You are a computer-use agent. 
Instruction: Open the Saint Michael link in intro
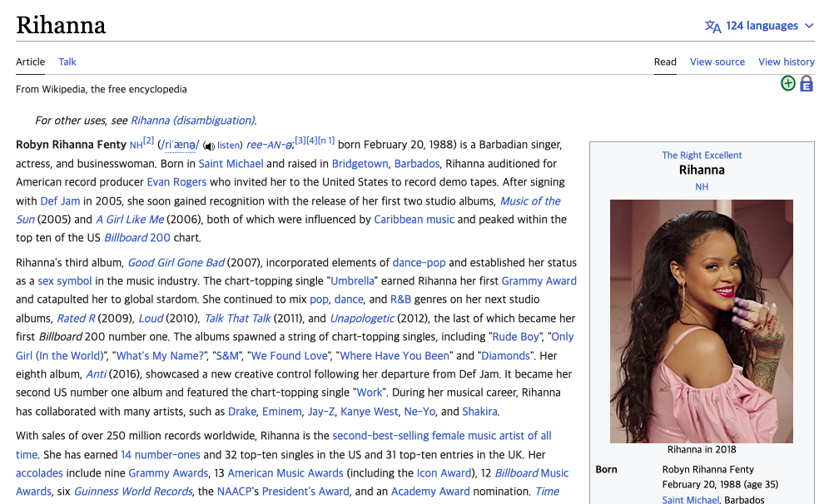coord(231,164)
